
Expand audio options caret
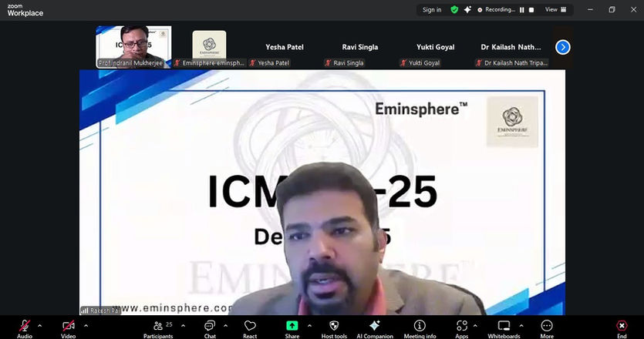coord(40,326)
